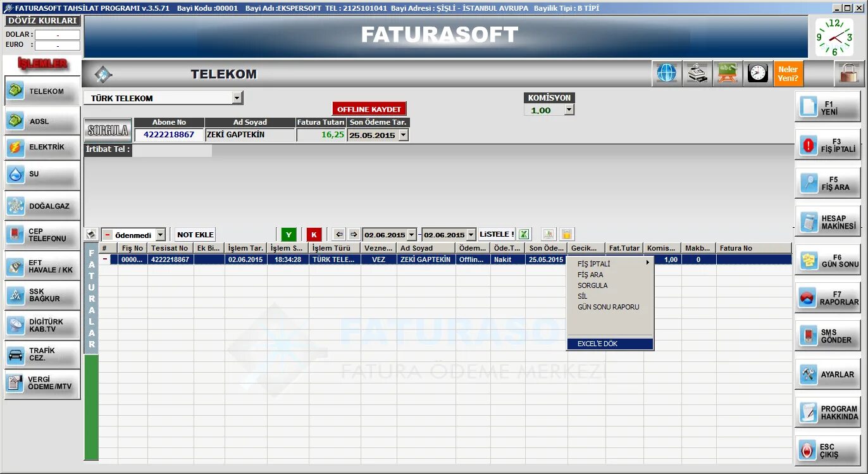Click SMS GÖNDER button
The width and height of the screenshot is (868, 474).
pos(828,336)
